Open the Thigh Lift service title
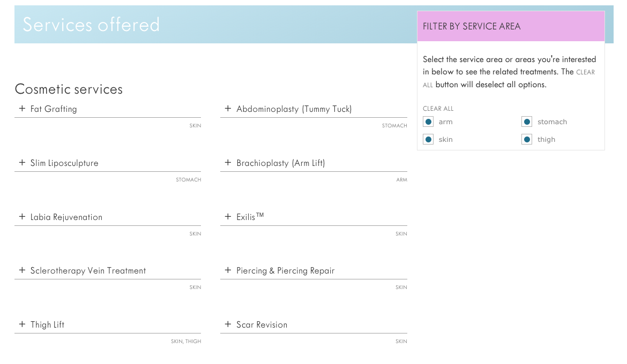Screen dimensions: 627x364 point(47,324)
